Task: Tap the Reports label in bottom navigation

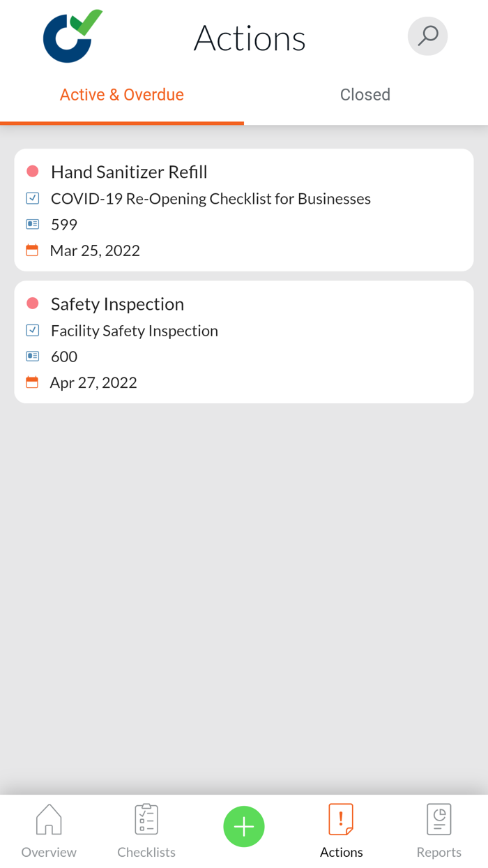Action: [439, 852]
